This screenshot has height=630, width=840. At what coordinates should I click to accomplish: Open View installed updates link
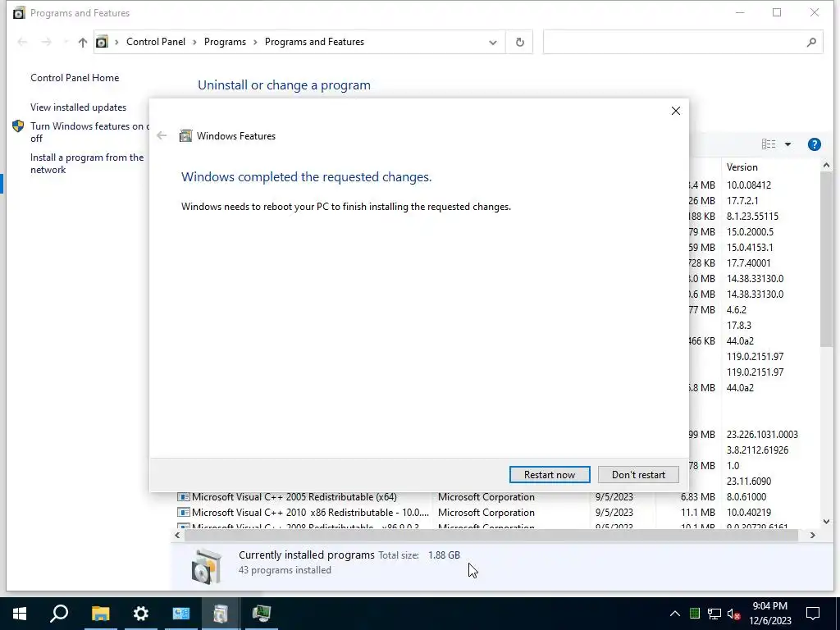click(78, 107)
